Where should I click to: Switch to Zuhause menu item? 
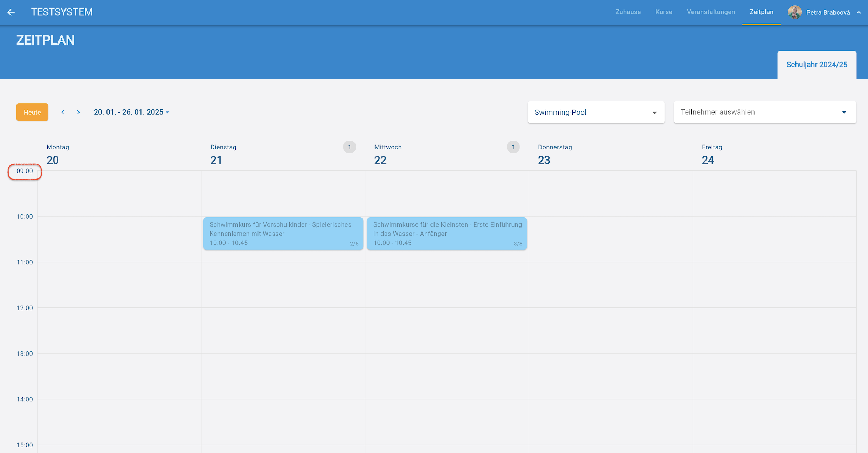[x=628, y=12]
